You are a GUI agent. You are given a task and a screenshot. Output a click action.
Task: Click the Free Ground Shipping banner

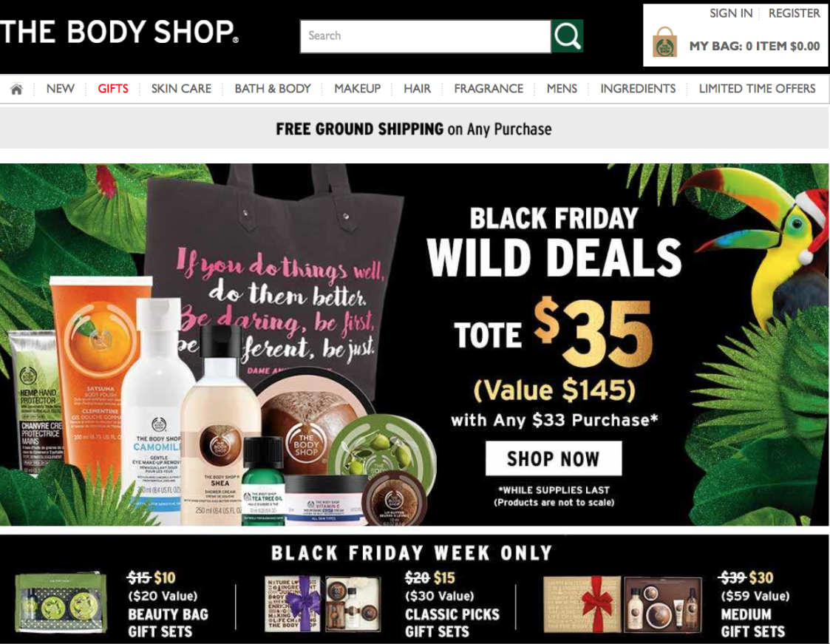(414, 129)
